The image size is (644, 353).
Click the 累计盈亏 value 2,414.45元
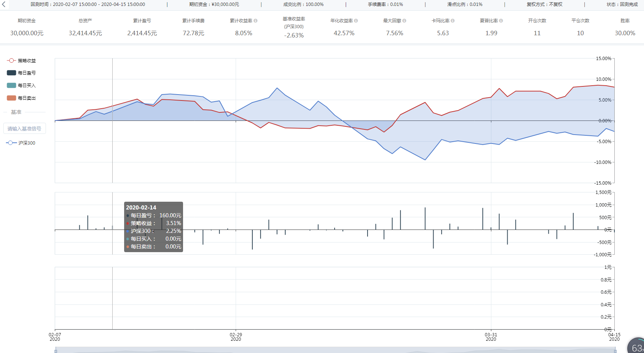click(x=142, y=33)
